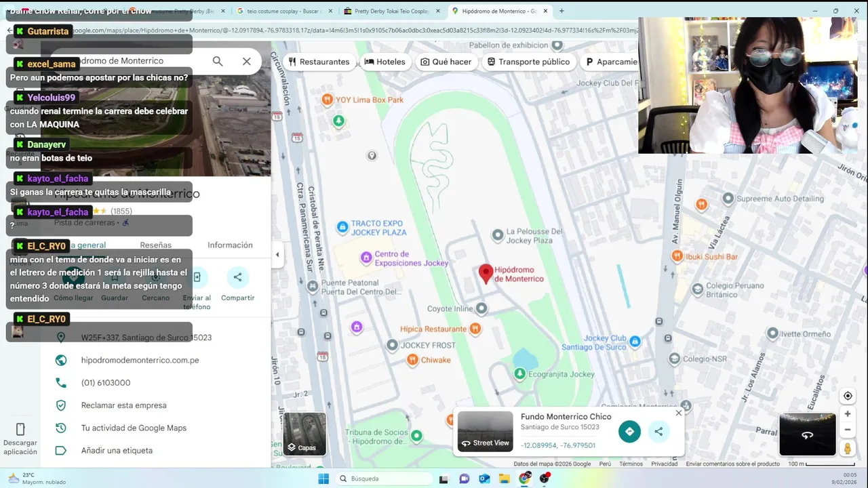The image size is (868, 488).
Task: Click Enviar comentarios sobre el producto
Action: pos(733,464)
